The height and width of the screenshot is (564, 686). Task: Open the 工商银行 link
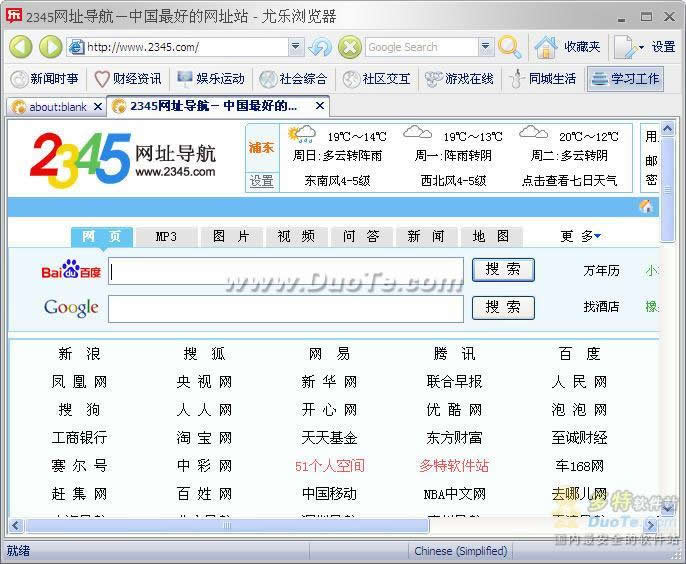coord(79,438)
